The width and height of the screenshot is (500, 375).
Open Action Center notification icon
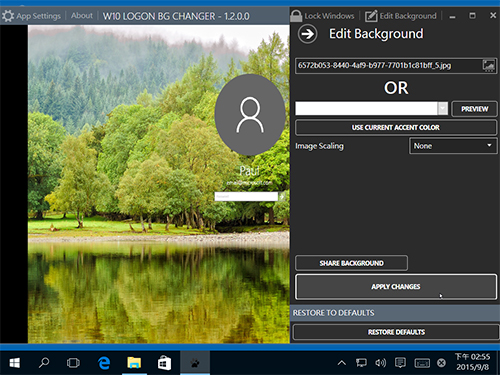[x=400, y=363]
